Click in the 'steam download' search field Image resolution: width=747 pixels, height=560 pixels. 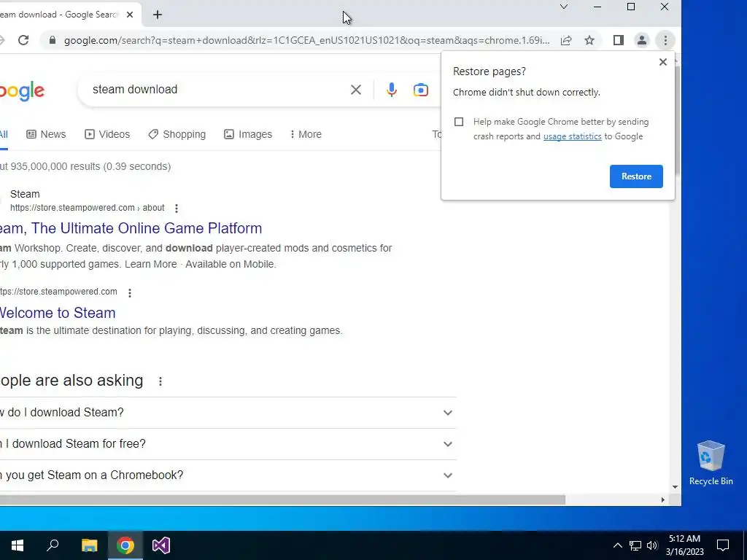coord(219,90)
